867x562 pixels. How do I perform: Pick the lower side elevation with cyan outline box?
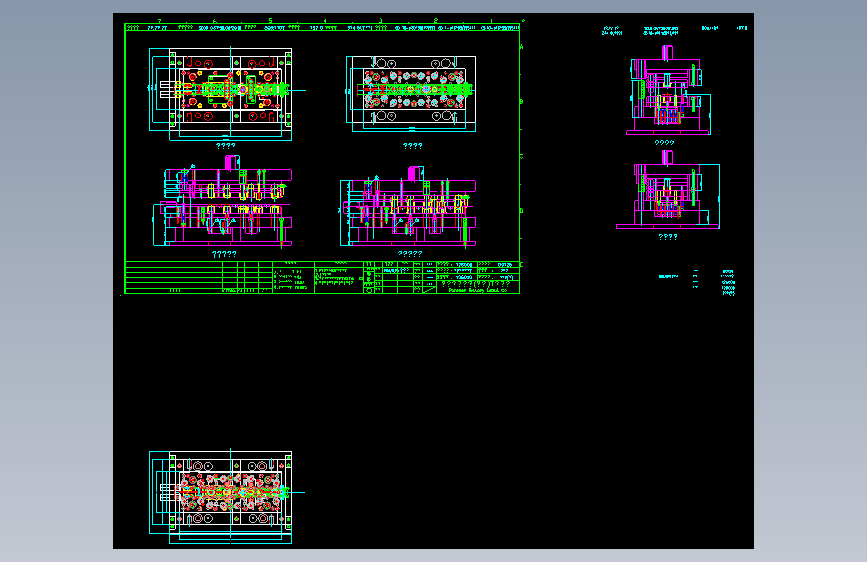(x=668, y=190)
